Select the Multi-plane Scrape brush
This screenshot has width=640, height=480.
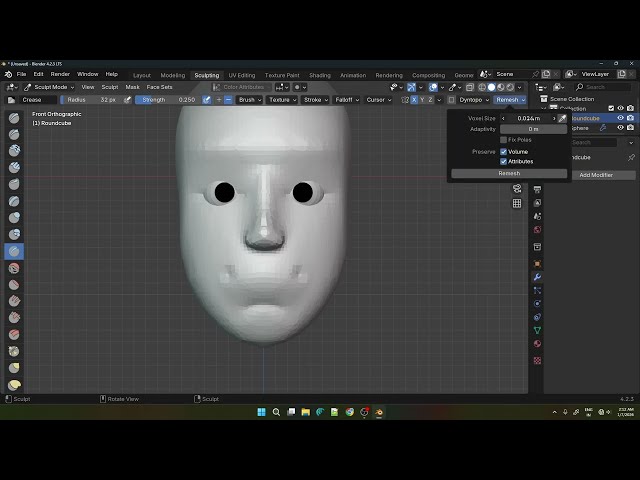pos(14,334)
